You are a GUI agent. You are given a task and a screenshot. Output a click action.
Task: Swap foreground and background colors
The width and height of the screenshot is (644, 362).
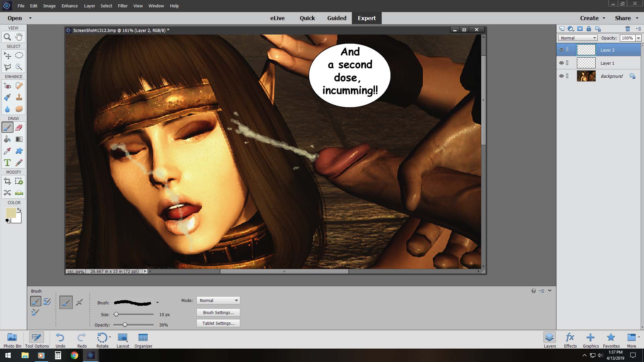pyautogui.click(x=19, y=210)
